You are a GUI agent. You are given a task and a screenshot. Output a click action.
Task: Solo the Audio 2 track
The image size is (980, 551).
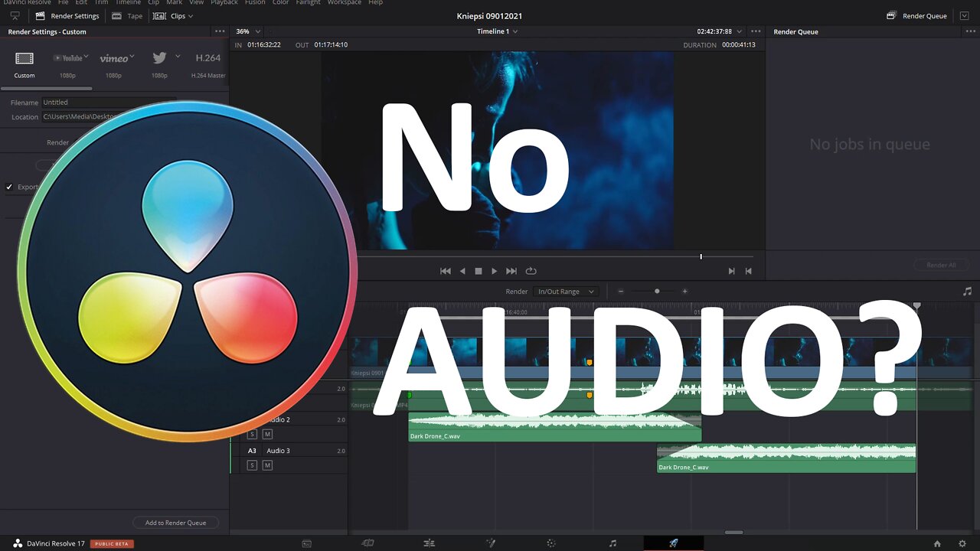point(252,434)
